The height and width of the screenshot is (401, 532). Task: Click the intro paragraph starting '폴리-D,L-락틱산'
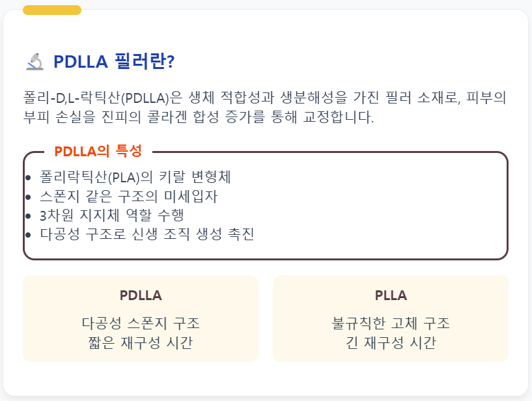pyautogui.click(x=264, y=107)
